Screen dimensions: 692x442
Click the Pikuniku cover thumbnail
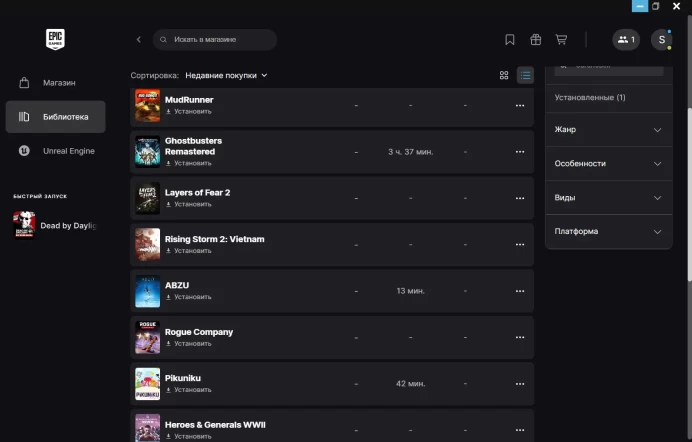[x=147, y=384]
